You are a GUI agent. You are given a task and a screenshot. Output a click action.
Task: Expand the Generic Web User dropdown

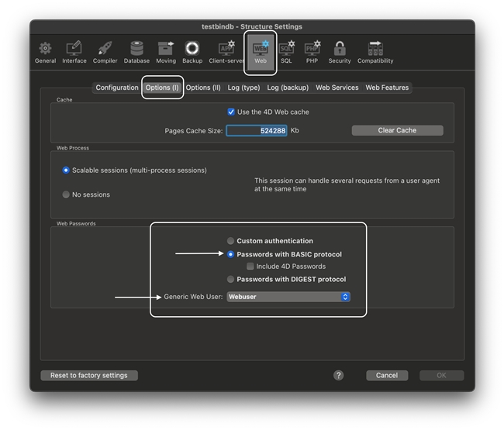(288, 297)
